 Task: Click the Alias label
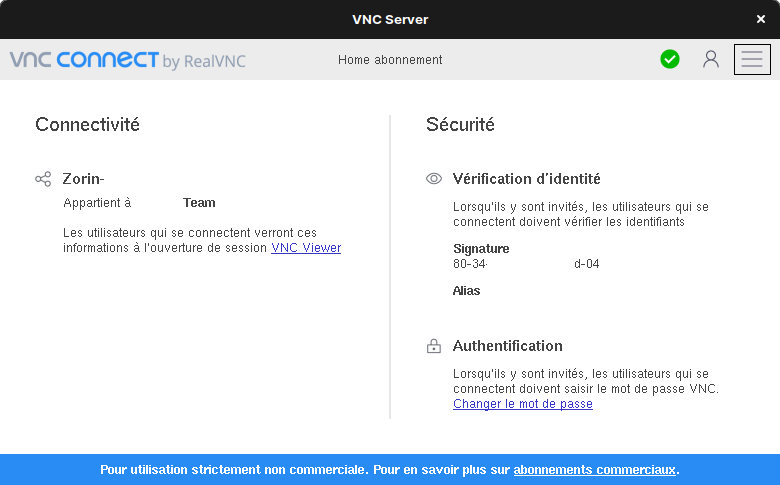click(466, 291)
